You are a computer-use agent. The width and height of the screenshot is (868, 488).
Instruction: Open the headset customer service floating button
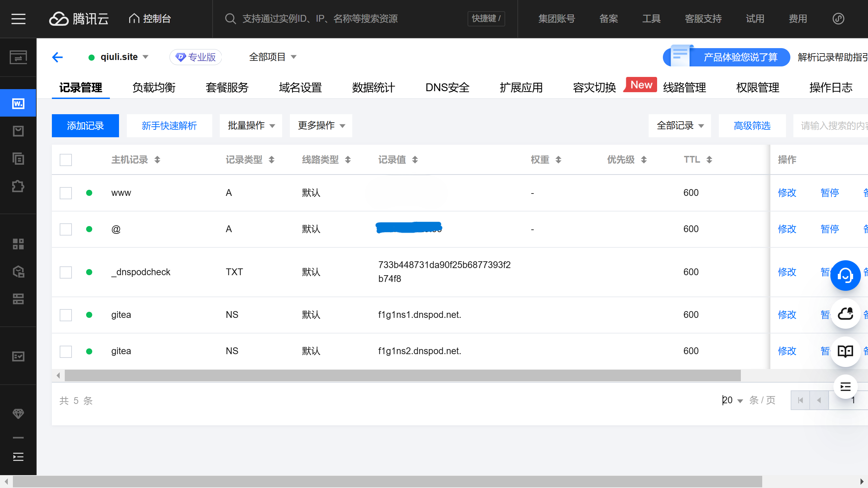845,275
